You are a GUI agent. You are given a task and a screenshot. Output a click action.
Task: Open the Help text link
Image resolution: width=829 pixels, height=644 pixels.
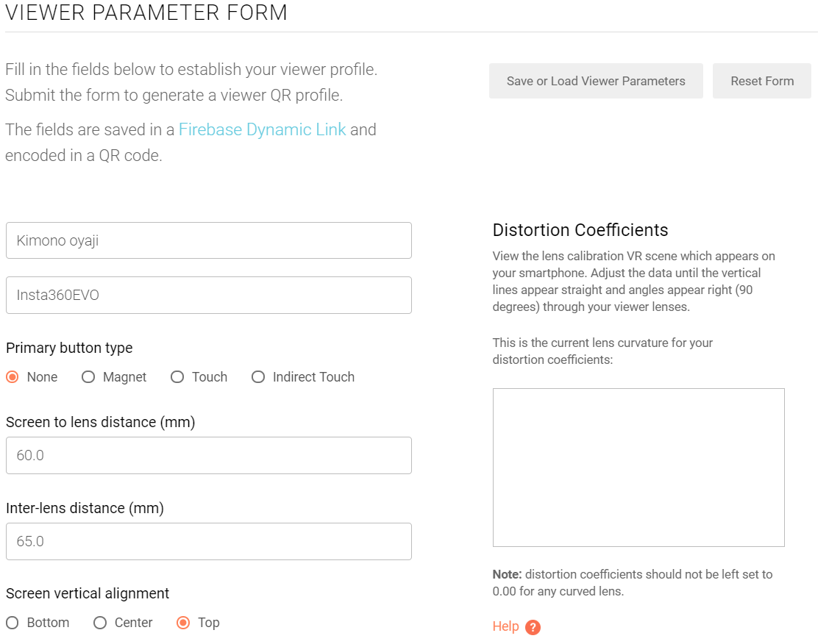[505, 626]
